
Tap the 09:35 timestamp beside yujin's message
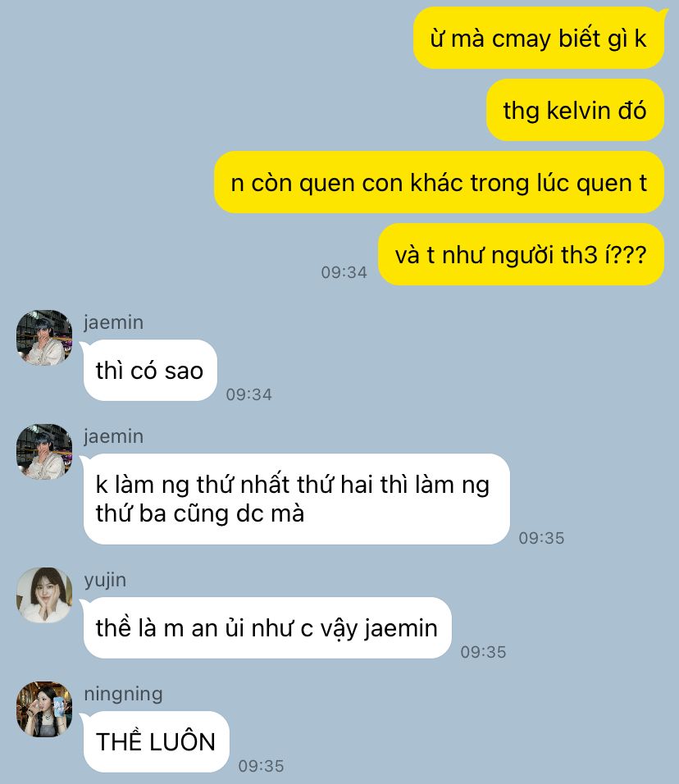(x=484, y=652)
